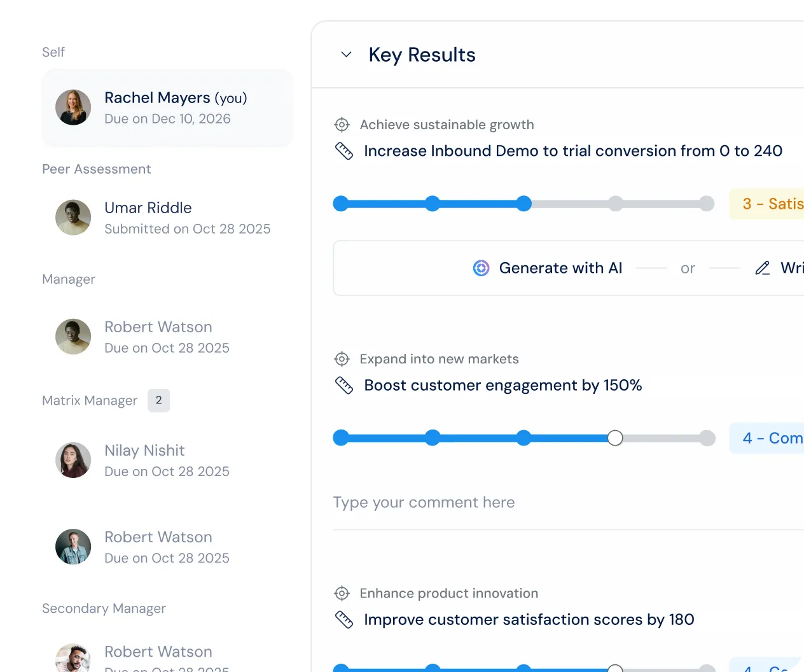Click the Type your comment here field
The height and width of the screenshot is (672, 804).
point(568,503)
